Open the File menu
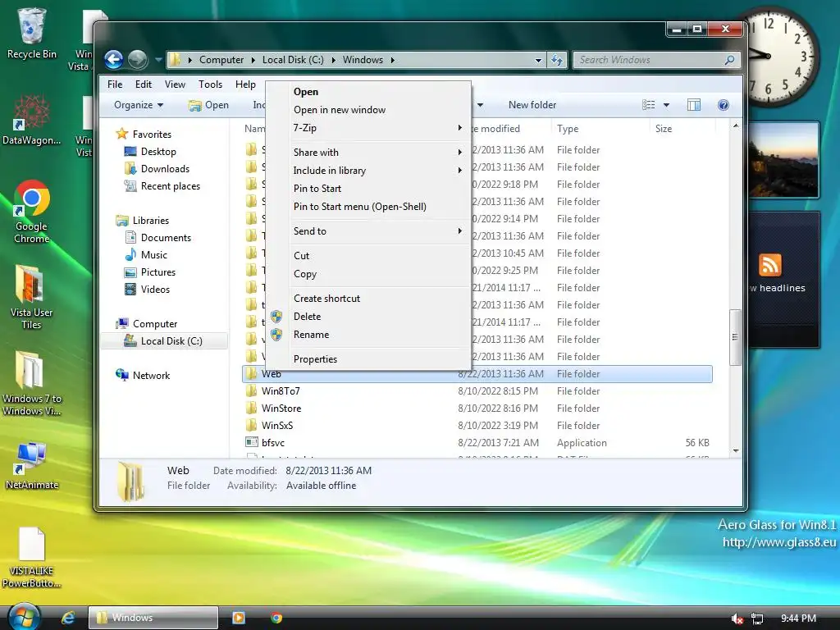The width and height of the screenshot is (840, 630). pyautogui.click(x=115, y=84)
